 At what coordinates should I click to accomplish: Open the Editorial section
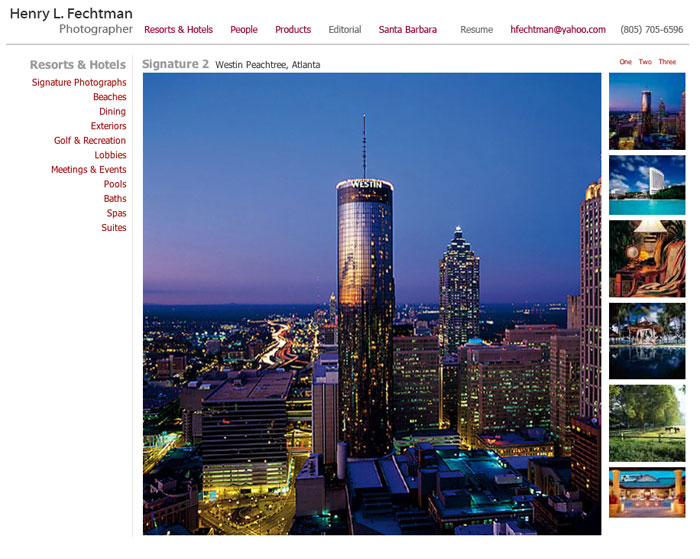point(345,30)
